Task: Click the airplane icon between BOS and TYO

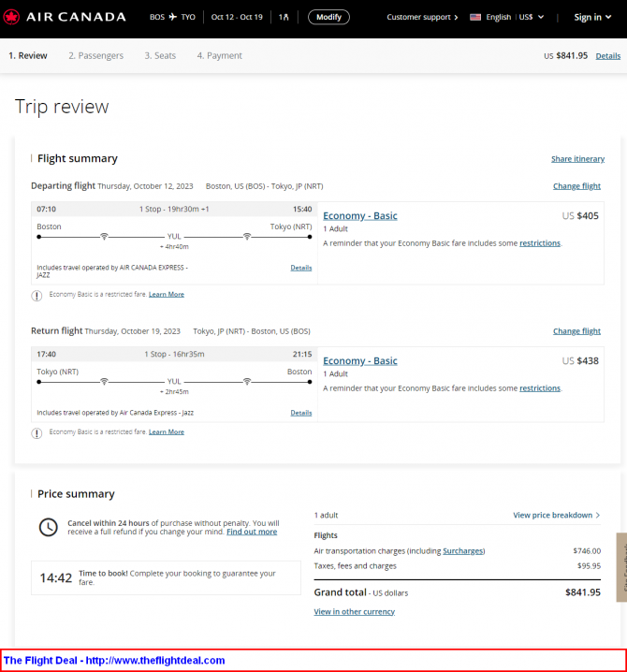Action: pos(173,17)
